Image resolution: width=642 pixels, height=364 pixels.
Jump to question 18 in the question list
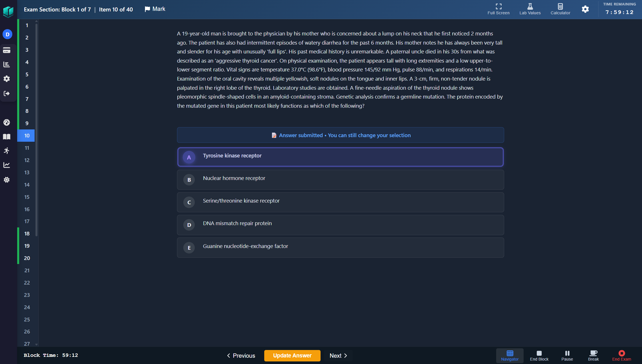click(26, 233)
